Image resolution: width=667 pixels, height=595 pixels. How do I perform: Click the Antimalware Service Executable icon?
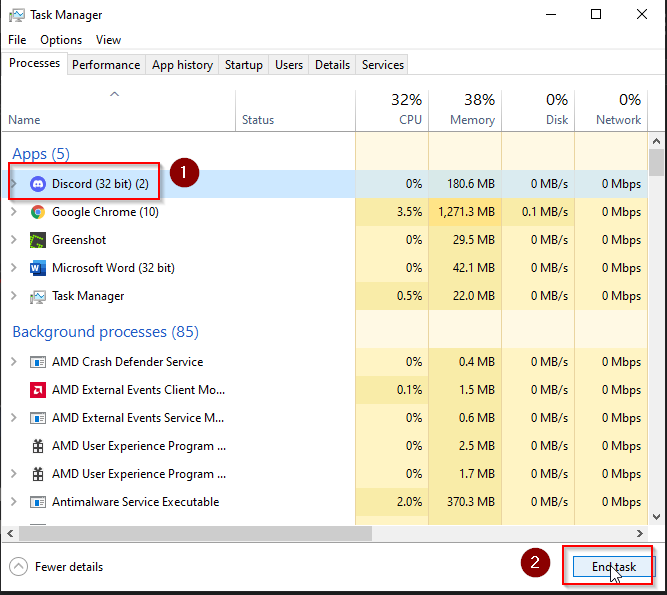[38, 502]
